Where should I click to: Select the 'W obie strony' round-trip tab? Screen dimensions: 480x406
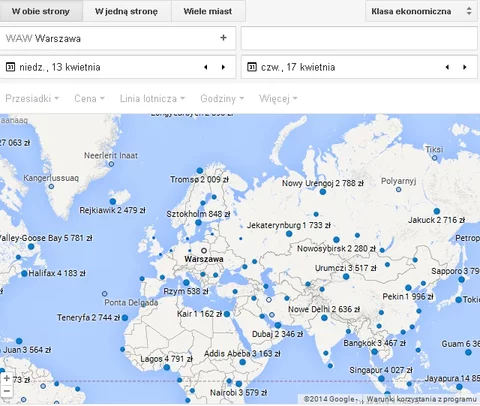(41, 11)
